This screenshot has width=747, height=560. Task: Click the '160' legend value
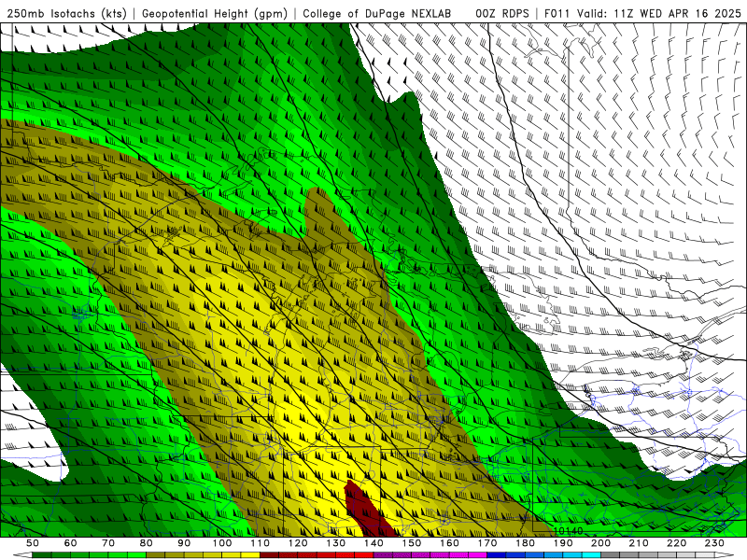[449, 543]
